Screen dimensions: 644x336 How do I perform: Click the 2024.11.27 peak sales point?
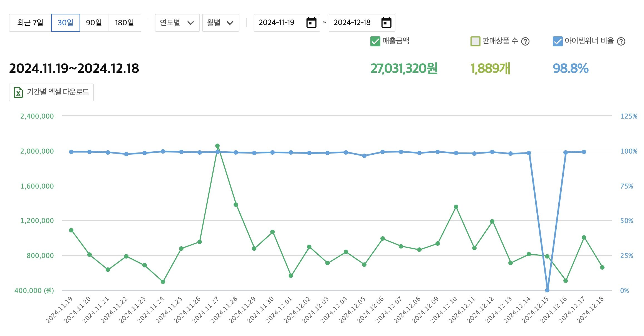217,146
